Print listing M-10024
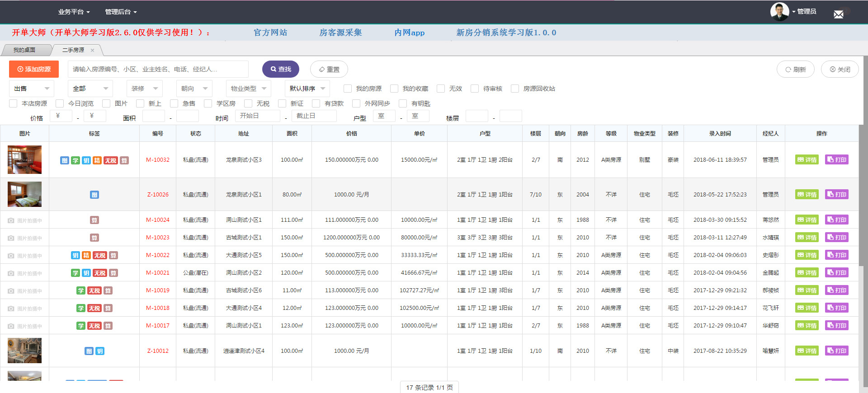 click(x=836, y=220)
